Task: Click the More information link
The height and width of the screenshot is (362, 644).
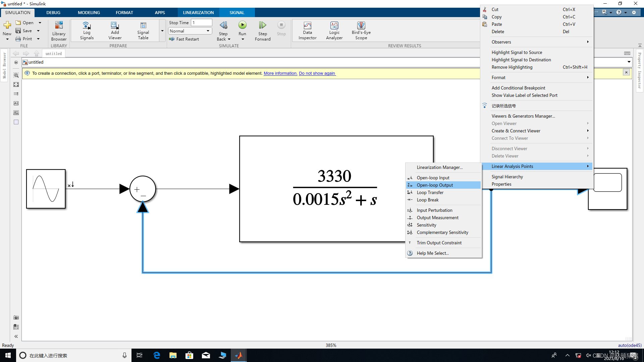Action: click(280, 73)
